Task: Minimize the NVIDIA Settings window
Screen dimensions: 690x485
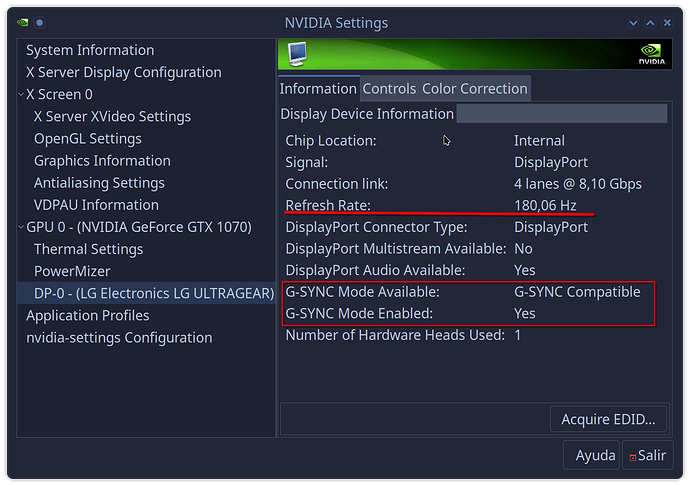Action: [633, 23]
